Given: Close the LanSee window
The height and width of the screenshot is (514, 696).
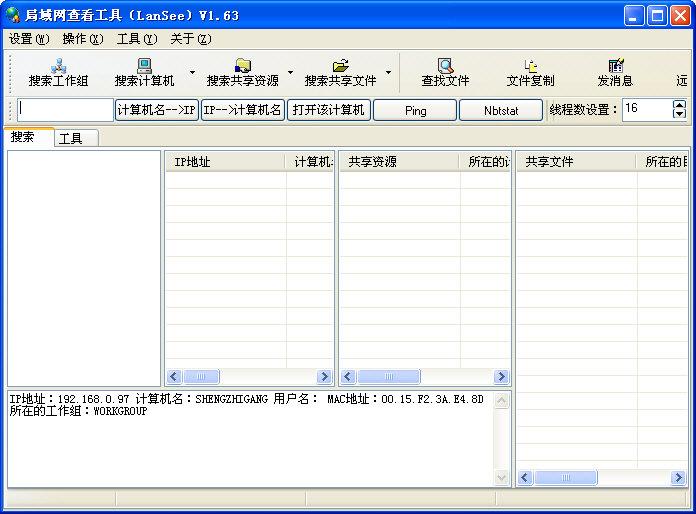Looking at the screenshot, I should 680,16.
